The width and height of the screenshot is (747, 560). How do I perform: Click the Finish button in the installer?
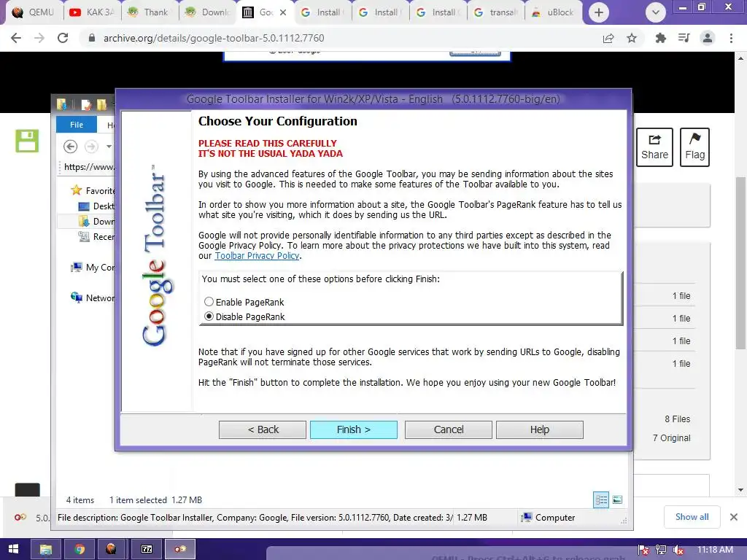[354, 429]
